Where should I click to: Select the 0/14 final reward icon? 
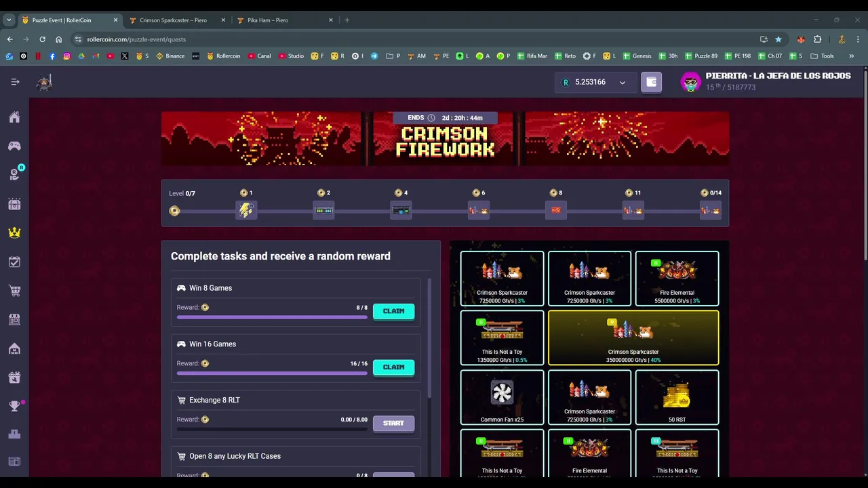[x=710, y=210]
